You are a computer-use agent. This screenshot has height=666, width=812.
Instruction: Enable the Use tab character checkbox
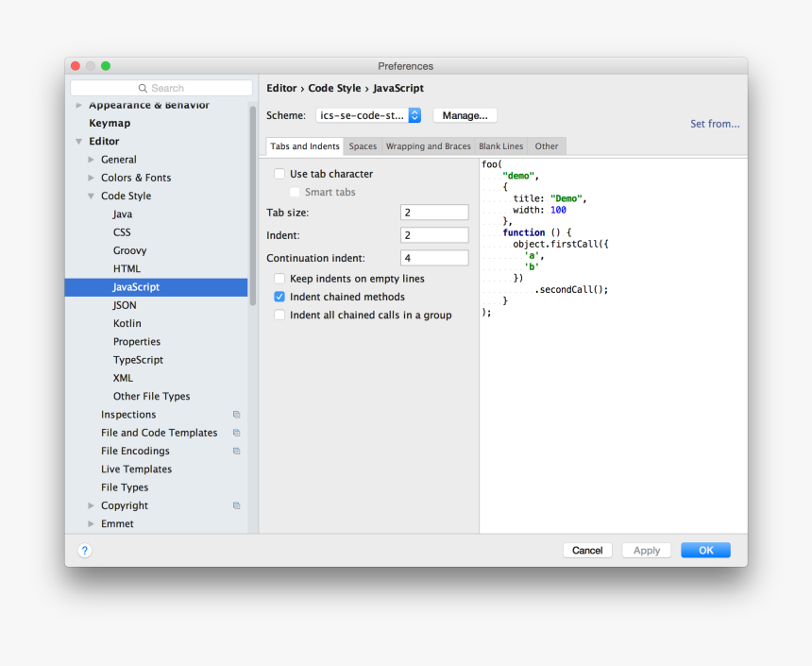(279, 174)
